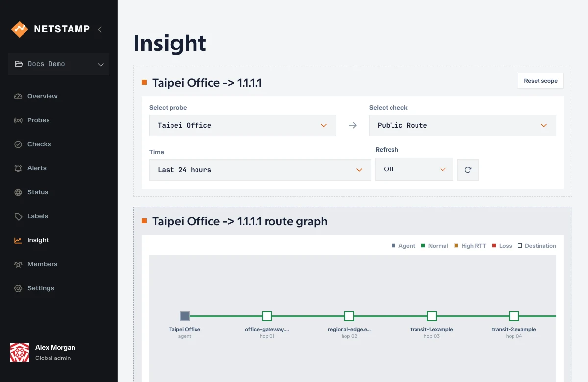Click the Settings gear icon
The width and height of the screenshot is (588, 382).
click(18, 288)
